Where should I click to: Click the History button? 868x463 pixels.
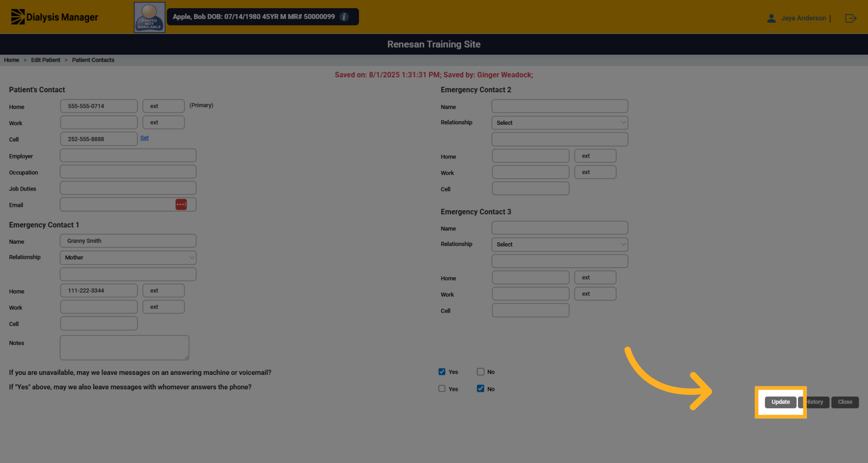pyautogui.click(x=814, y=402)
